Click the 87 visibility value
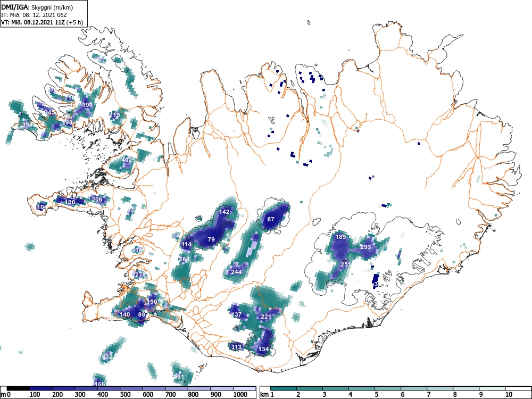 click(x=270, y=219)
